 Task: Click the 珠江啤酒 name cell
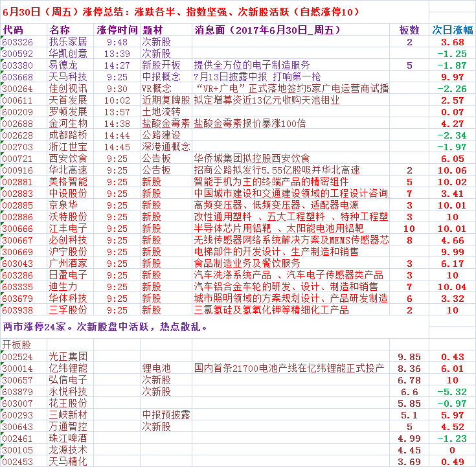70,438
